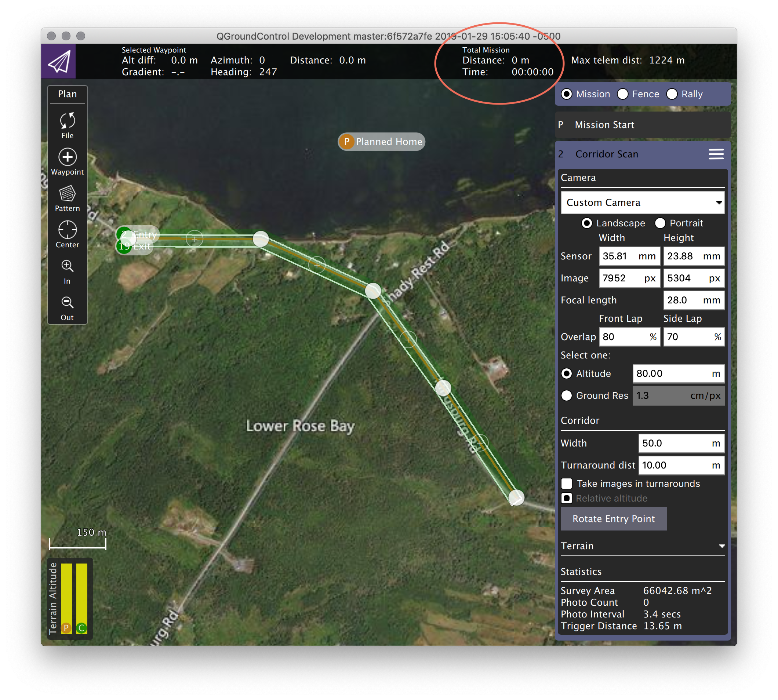This screenshot has height=700, width=778.
Task: Toggle the Relative altitude checkbox
Action: [566, 498]
